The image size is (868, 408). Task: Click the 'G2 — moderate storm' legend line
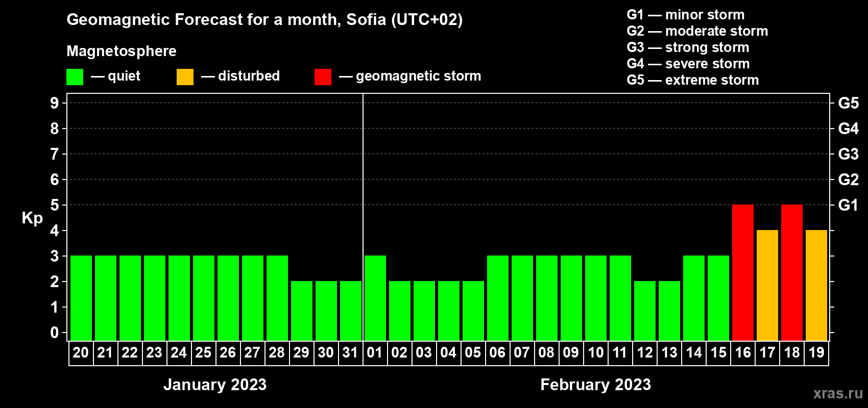click(x=697, y=31)
